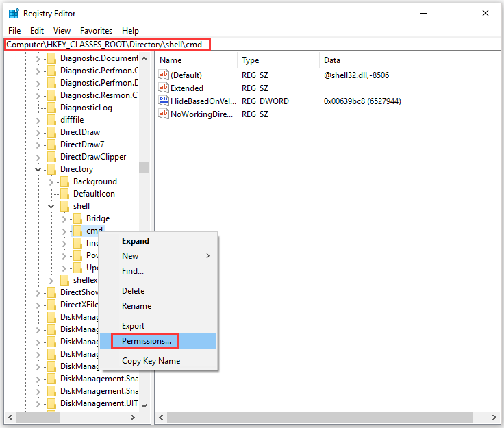Select the Extended string value icon
Screen dimensions: 504x428
click(x=163, y=88)
